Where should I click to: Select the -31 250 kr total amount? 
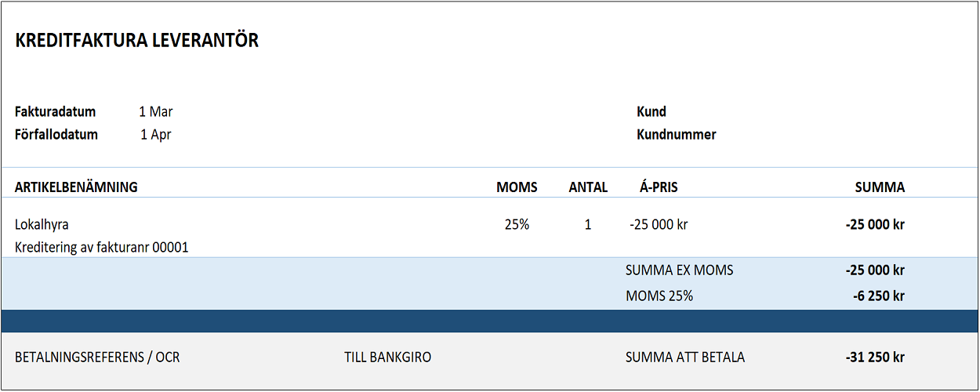tap(875, 358)
